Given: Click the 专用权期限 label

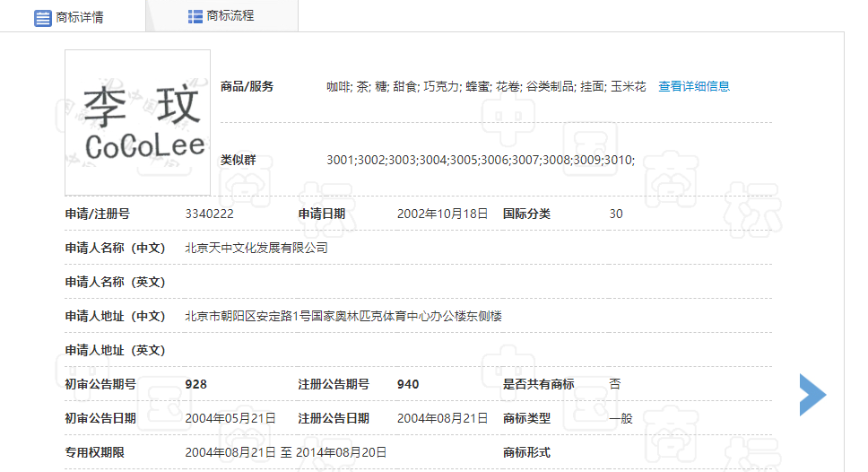Looking at the screenshot, I should [x=95, y=452].
